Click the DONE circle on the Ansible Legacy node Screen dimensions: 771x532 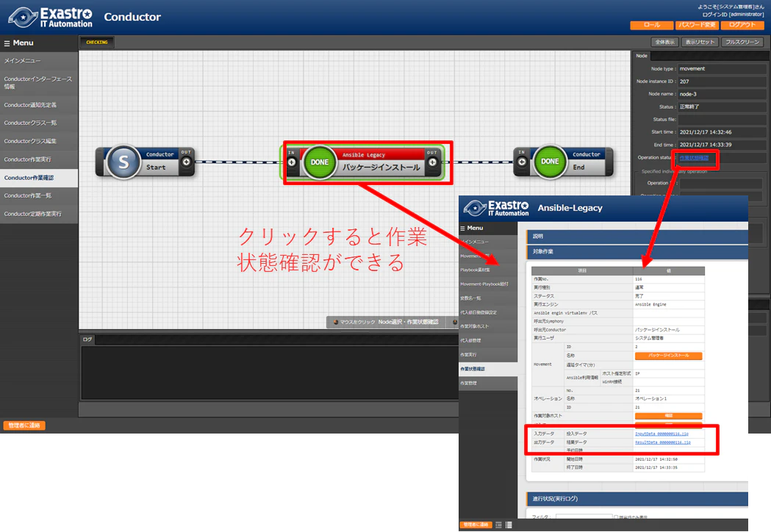320,162
